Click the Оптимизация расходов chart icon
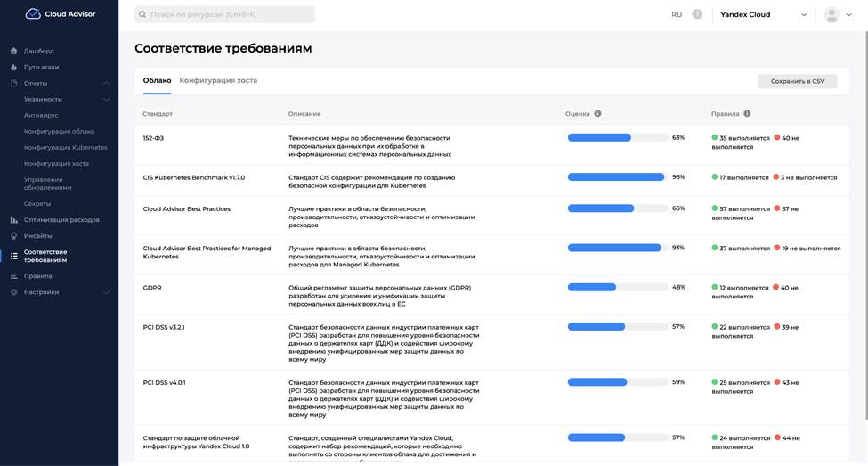Image resolution: width=868 pixels, height=466 pixels. (13, 220)
